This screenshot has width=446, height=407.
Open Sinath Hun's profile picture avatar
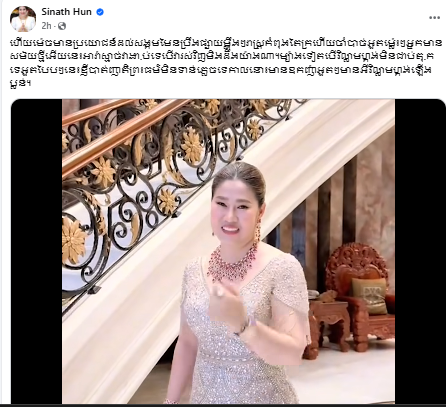pos(23,18)
